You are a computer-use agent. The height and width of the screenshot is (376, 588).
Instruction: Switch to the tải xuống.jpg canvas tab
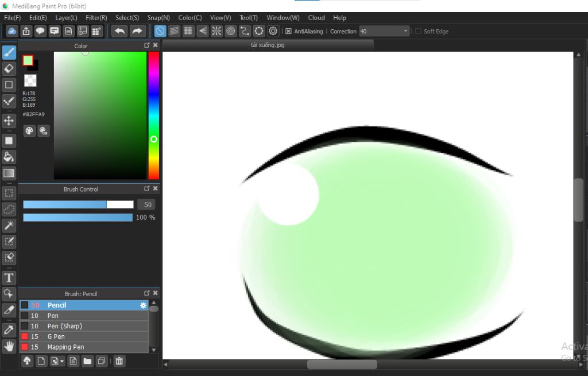[268, 45]
